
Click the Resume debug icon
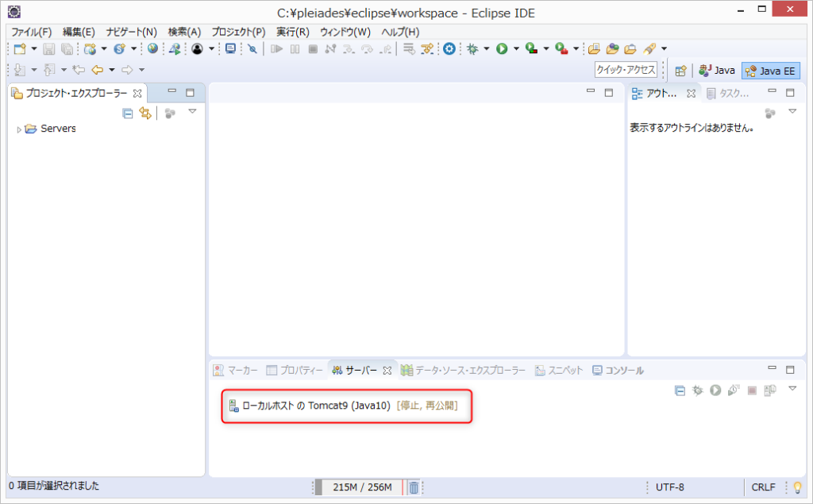[x=276, y=48]
